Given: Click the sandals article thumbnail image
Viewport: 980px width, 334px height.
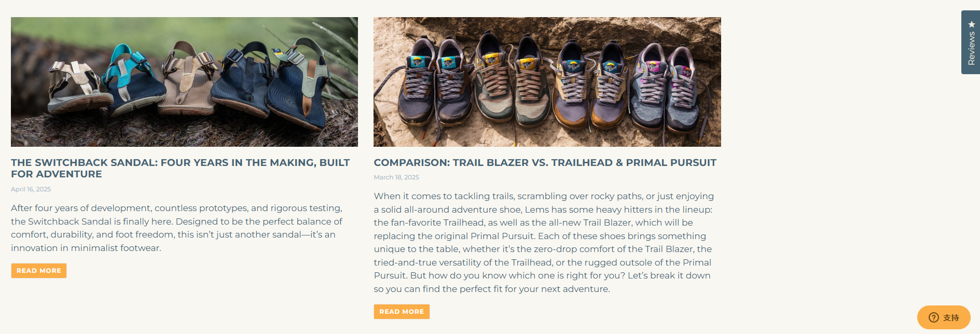Looking at the screenshot, I should [184, 81].
